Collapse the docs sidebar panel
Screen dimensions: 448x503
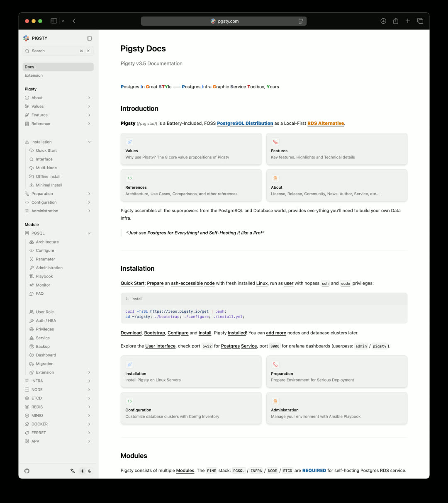tap(89, 38)
